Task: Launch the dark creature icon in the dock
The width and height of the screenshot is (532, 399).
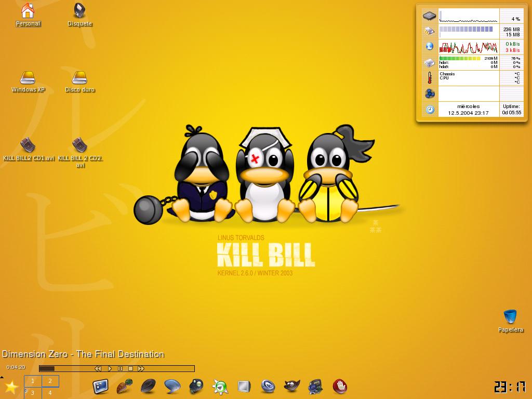Action: (x=196, y=387)
